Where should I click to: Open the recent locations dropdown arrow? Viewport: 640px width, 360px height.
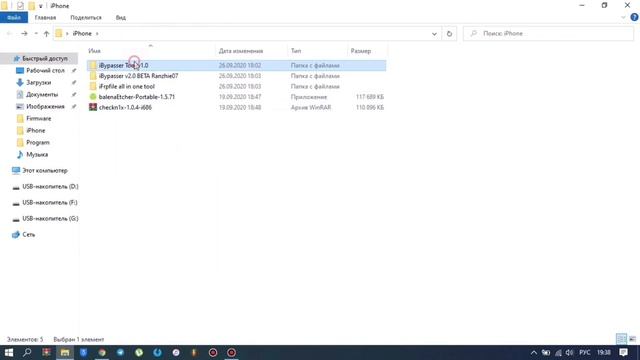pos(36,33)
